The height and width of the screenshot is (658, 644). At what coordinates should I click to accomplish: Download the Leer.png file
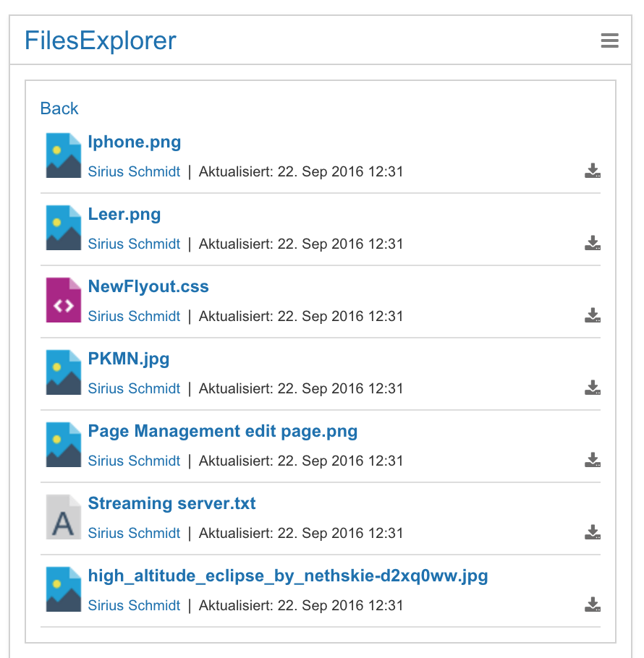click(x=593, y=244)
